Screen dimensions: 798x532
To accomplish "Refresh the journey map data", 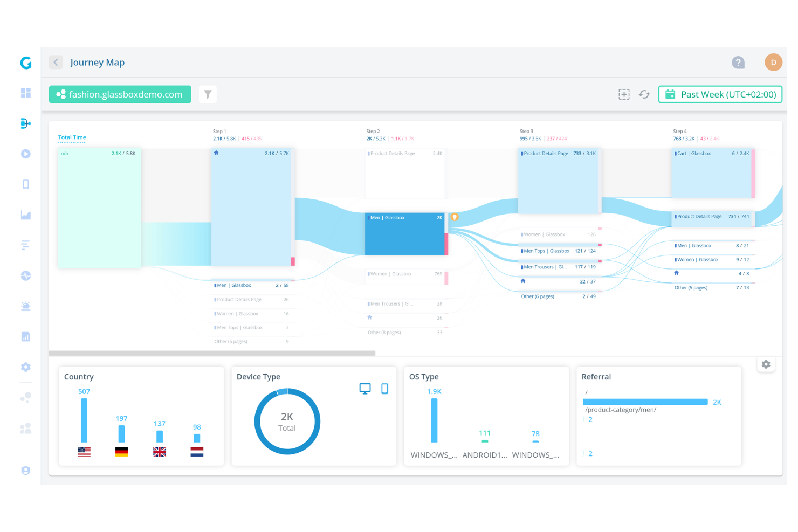I will click(x=644, y=94).
